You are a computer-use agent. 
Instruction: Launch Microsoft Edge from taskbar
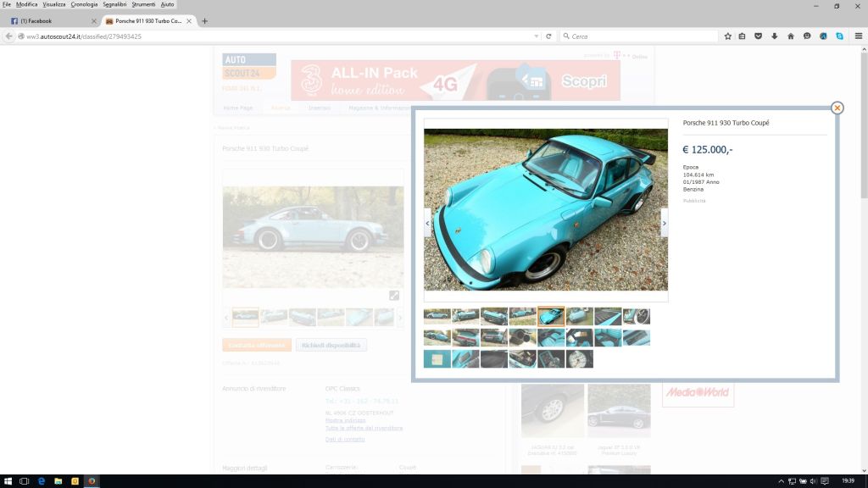tap(41, 481)
